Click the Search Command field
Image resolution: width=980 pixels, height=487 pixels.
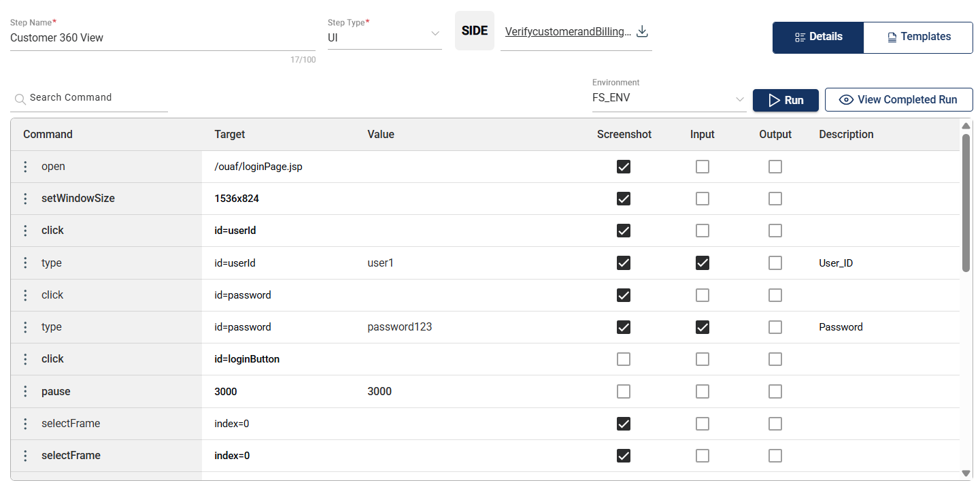click(x=95, y=98)
